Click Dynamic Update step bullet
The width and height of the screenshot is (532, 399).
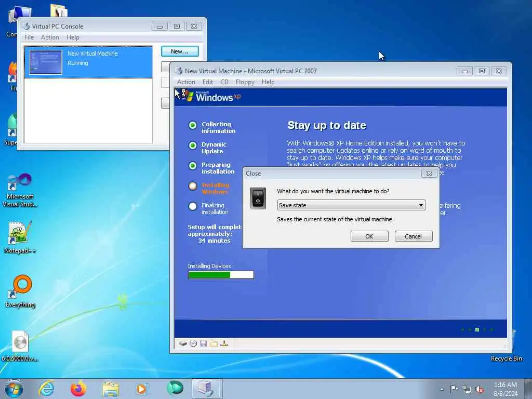[x=193, y=145]
